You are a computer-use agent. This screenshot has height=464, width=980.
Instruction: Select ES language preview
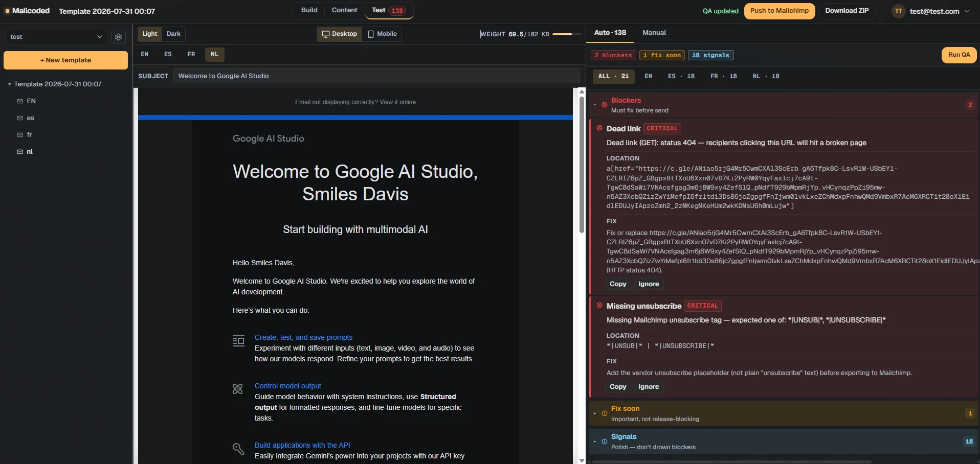tap(168, 54)
